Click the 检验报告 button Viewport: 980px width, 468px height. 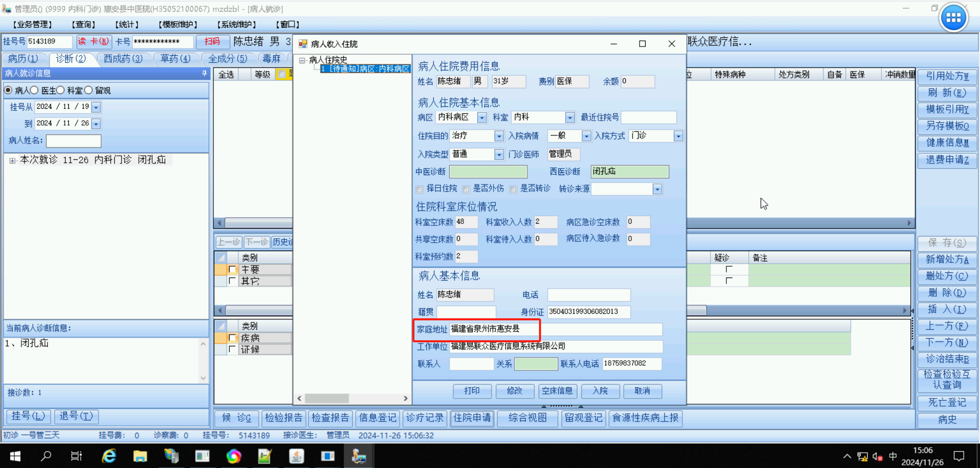click(x=284, y=418)
